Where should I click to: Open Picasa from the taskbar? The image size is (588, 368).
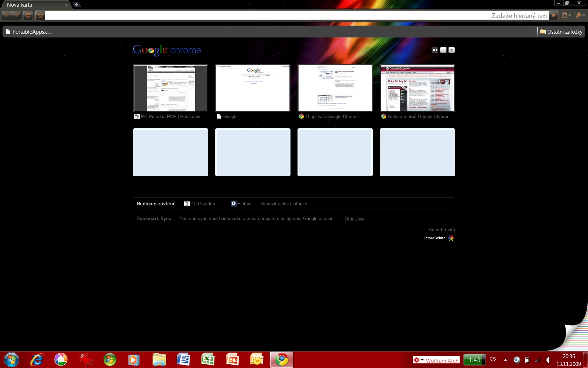pos(61,360)
